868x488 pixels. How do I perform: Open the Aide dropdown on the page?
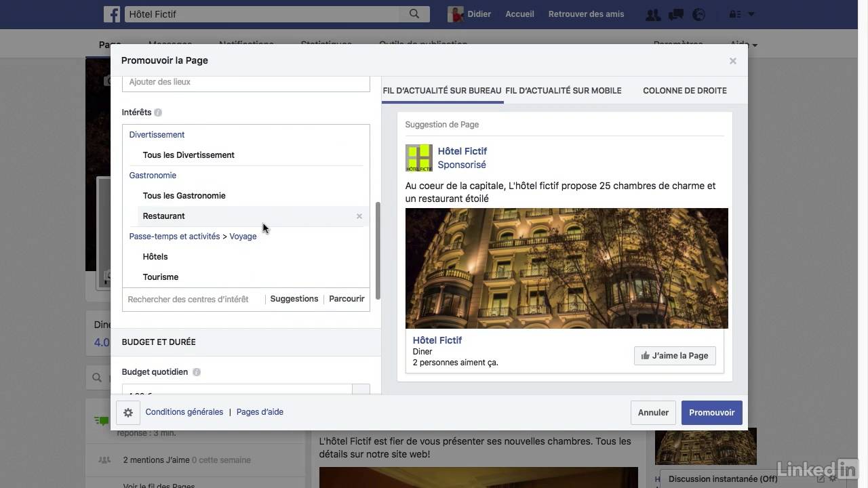[743, 45]
